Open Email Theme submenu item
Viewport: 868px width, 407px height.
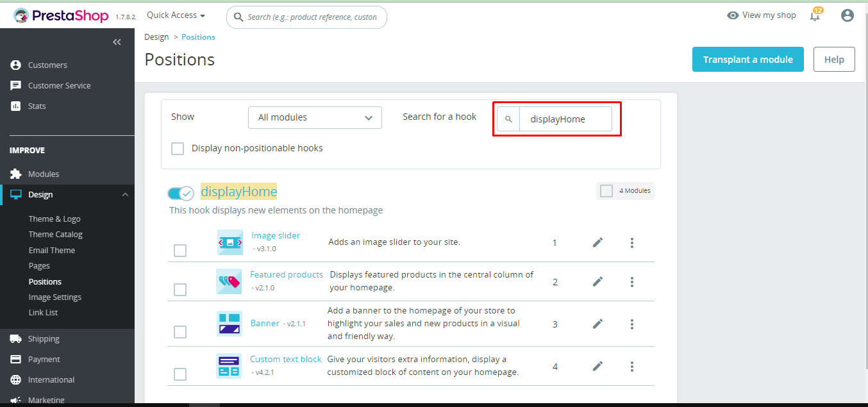coord(52,250)
